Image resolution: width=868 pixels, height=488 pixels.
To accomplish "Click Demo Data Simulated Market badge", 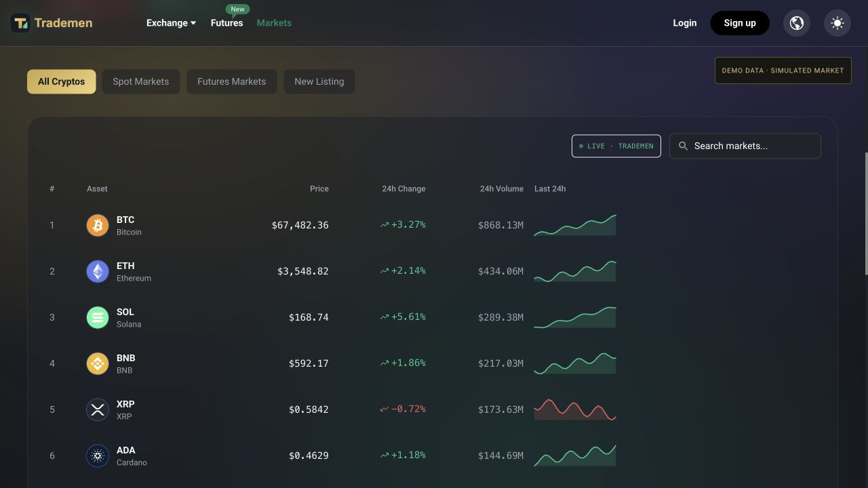I will (783, 70).
